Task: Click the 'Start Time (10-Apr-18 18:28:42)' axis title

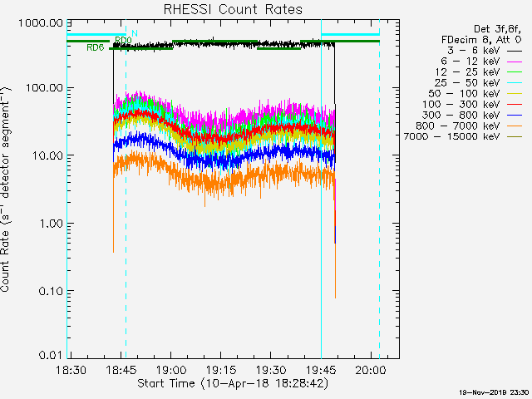Action: pos(233,383)
